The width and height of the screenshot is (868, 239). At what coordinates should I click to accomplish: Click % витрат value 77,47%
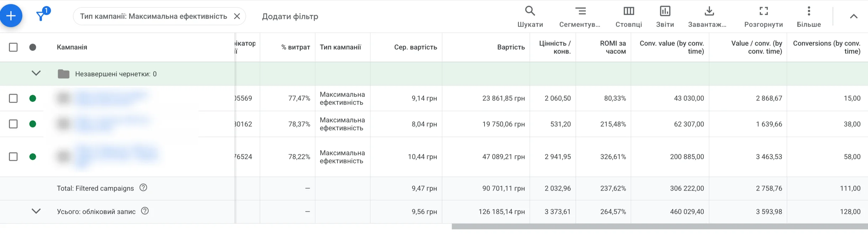(299, 98)
